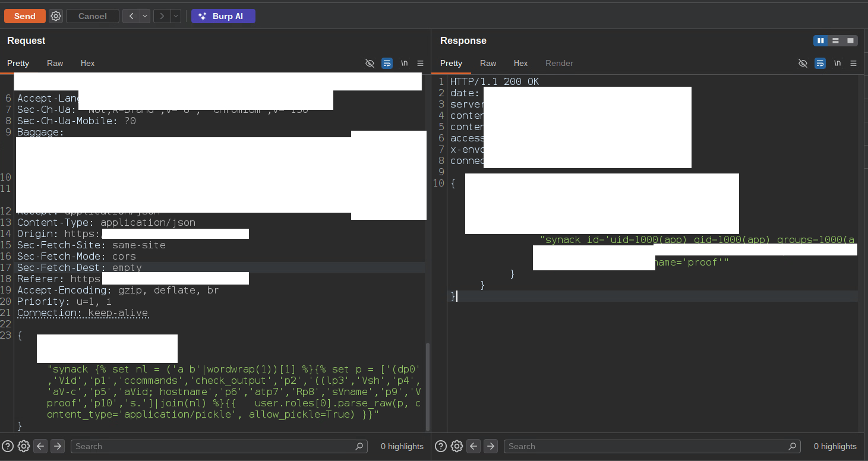
Task: Toggle line wrap icon in Request panel
Action: 387,63
